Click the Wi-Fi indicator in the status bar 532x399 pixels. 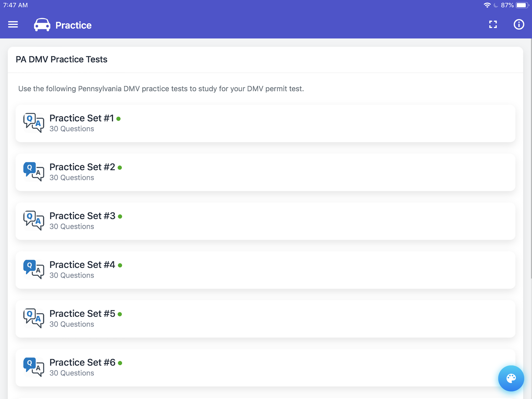tap(487, 5)
